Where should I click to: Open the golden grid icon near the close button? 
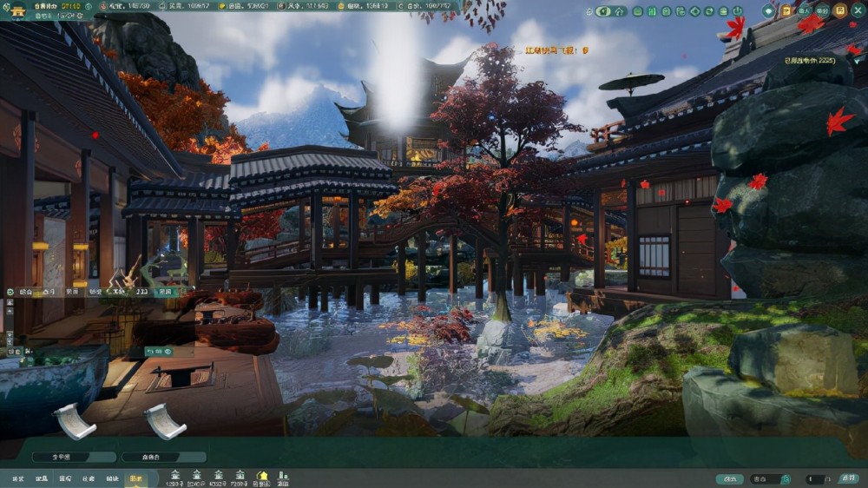click(x=839, y=11)
